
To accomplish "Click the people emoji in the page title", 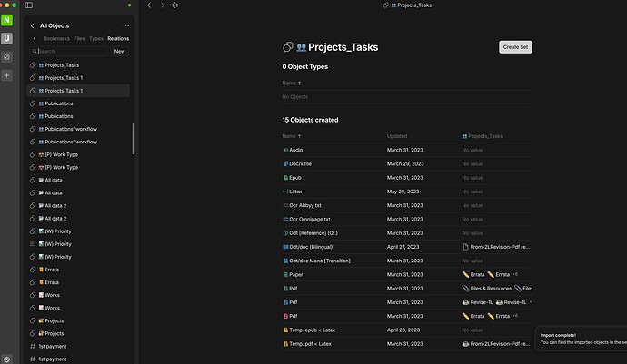I will click(x=301, y=47).
